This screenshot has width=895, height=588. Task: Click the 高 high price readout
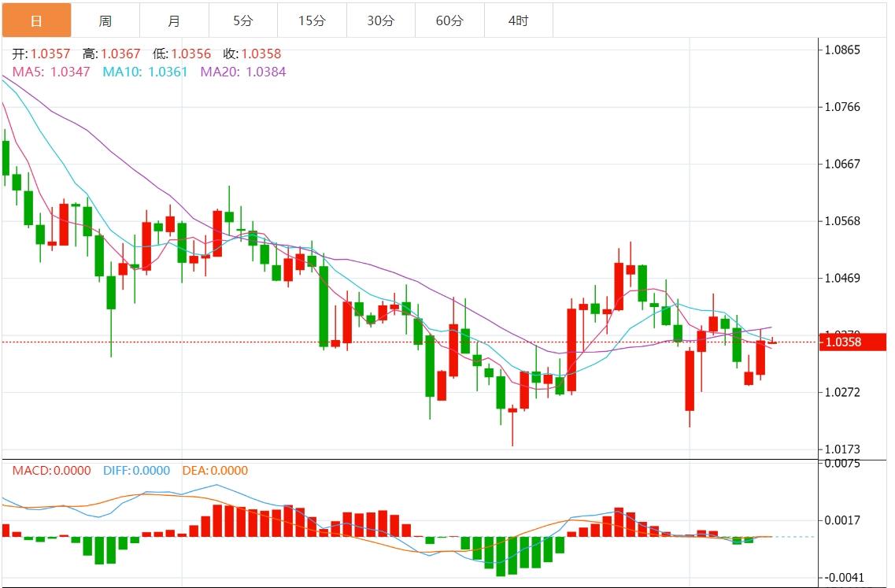coord(111,54)
